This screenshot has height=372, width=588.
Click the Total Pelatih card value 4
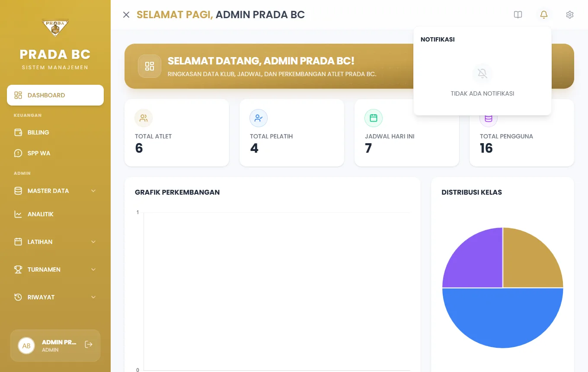(x=254, y=148)
